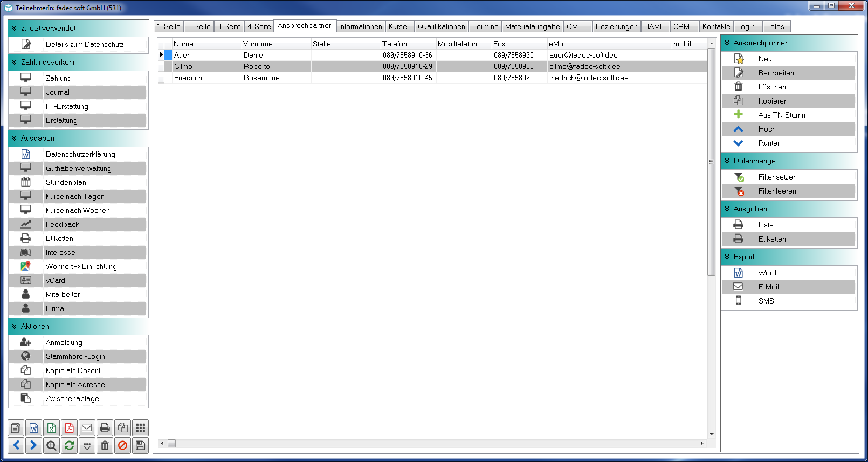Select the row for Friedrich Rosemarie
The image size is (868, 462).
tap(432, 78)
